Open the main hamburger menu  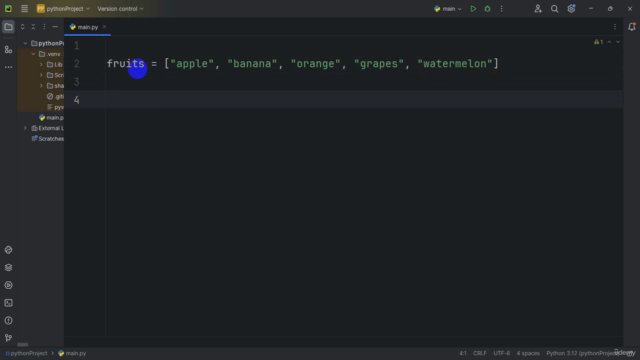click(24, 9)
